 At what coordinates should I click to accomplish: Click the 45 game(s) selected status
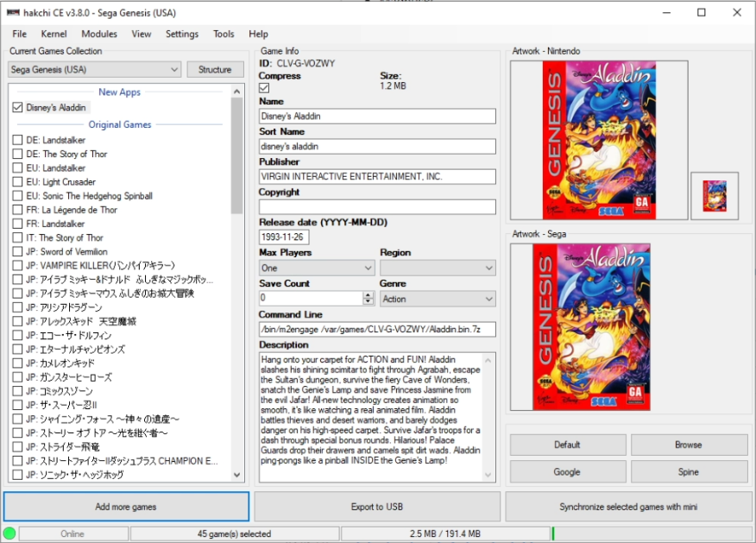coord(235,534)
